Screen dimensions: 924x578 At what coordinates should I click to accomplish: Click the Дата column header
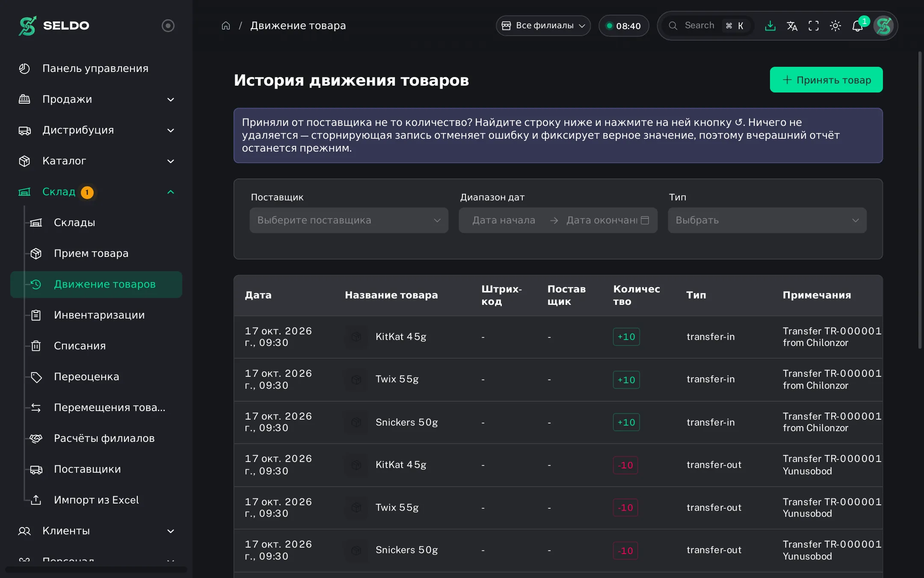click(x=258, y=295)
